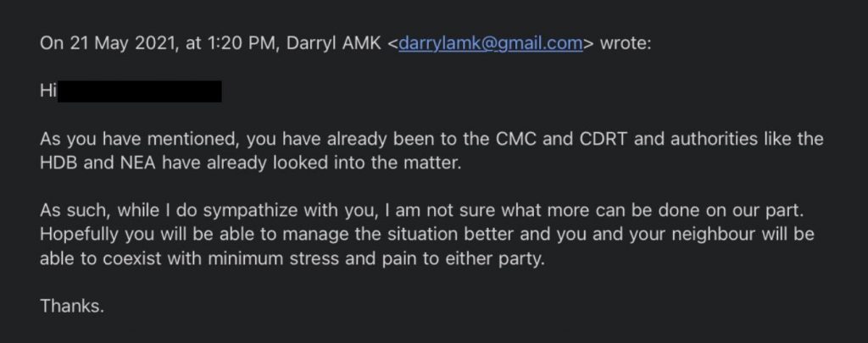Click the sender name Darryl AMK

click(334, 44)
